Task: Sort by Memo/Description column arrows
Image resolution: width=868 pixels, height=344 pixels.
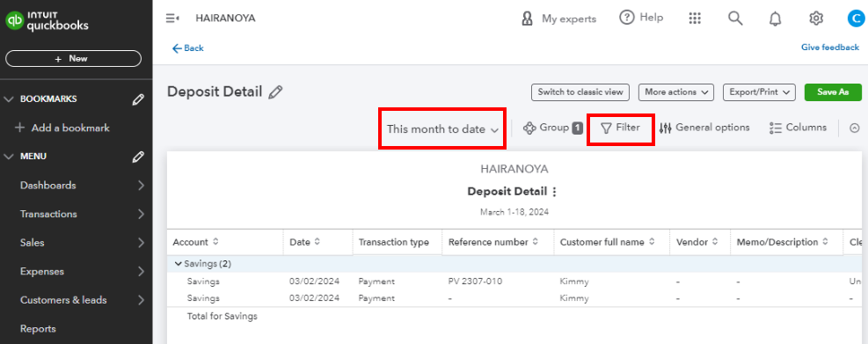Action: 826,242
